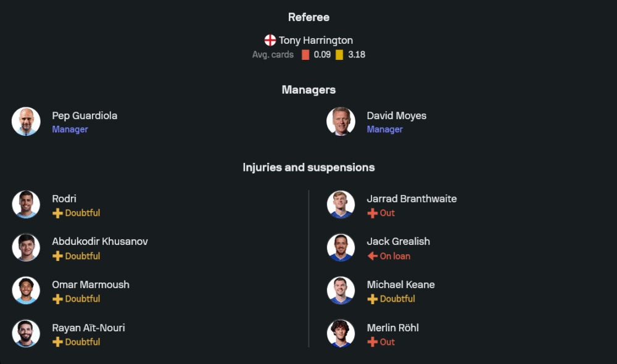Click Michael Keane's doubtful cross icon
The height and width of the screenshot is (364, 617).
click(x=372, y=299)
